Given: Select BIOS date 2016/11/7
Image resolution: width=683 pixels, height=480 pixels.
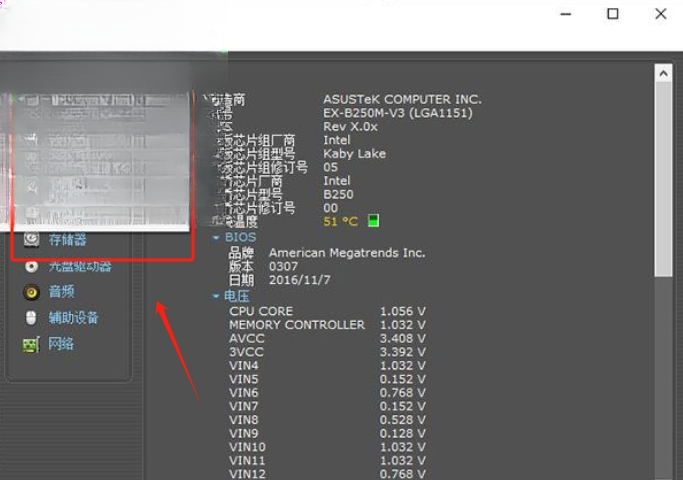Looking at the screenshot, I should pos(300,280).
